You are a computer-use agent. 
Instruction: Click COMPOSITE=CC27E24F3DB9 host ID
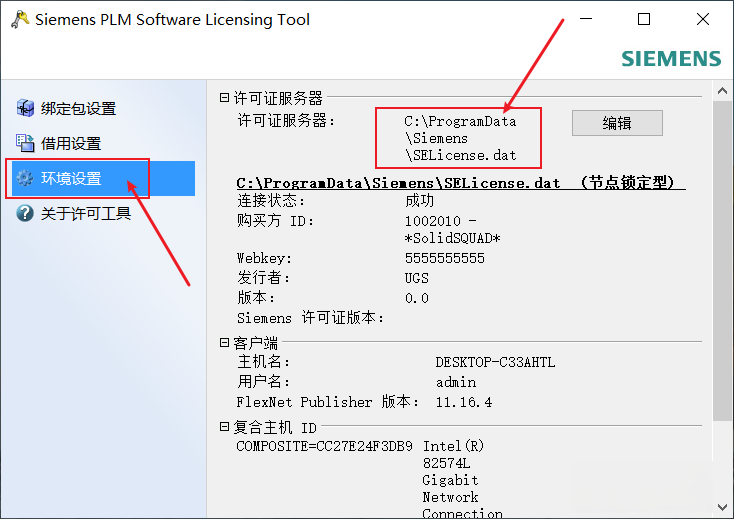pos(324,446)
